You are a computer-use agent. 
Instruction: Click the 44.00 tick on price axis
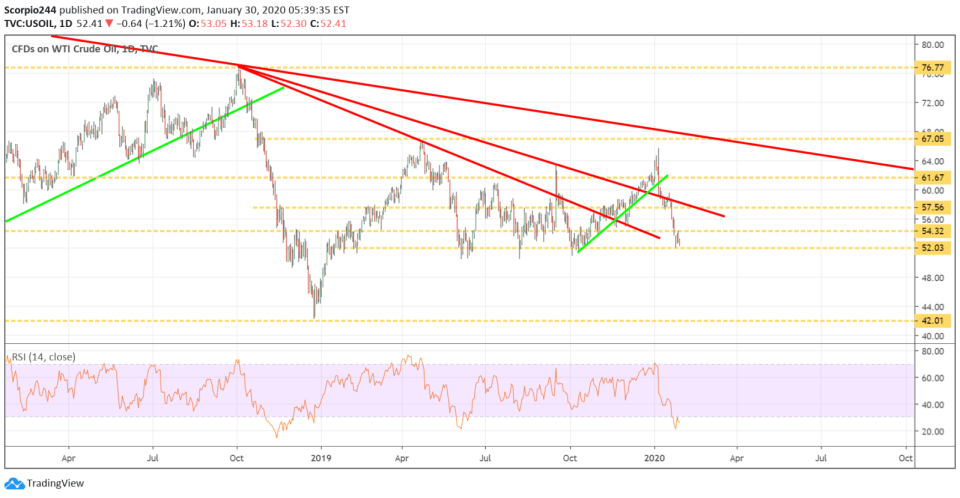pyautogui.click(x=932, y=307)
